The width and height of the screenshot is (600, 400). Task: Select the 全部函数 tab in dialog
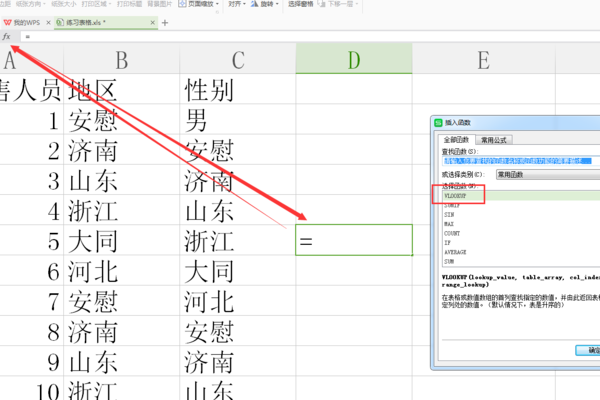tap(455, 140)
